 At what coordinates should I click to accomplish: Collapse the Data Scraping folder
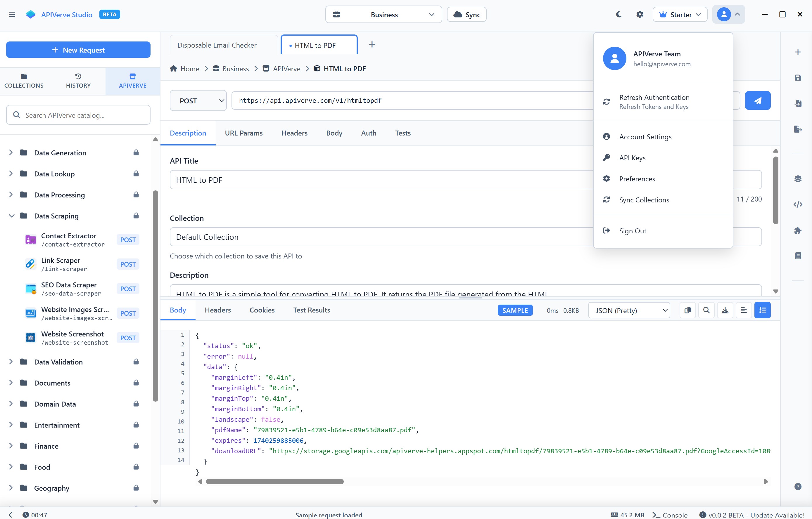click(11, 216)
